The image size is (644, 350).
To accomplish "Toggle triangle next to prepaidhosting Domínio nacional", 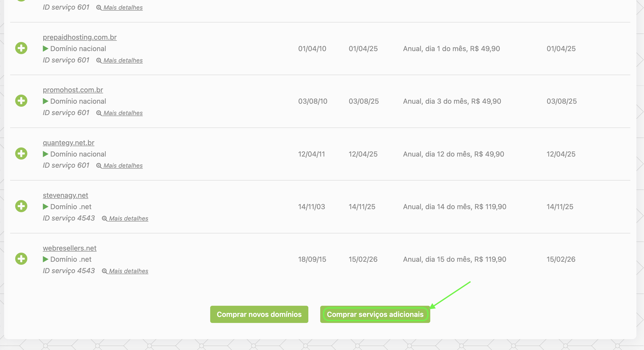I will tap(46, 49).
